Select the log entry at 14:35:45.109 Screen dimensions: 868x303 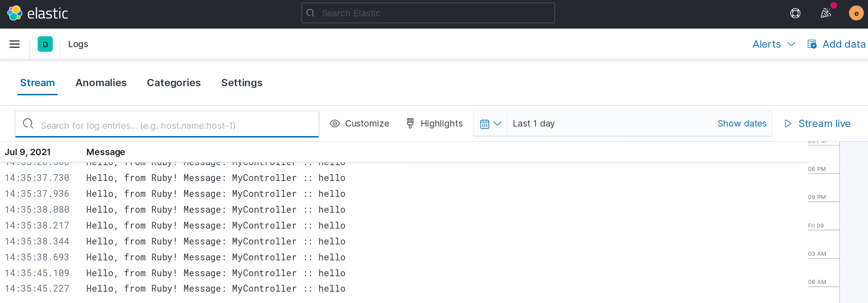[404, 273]
